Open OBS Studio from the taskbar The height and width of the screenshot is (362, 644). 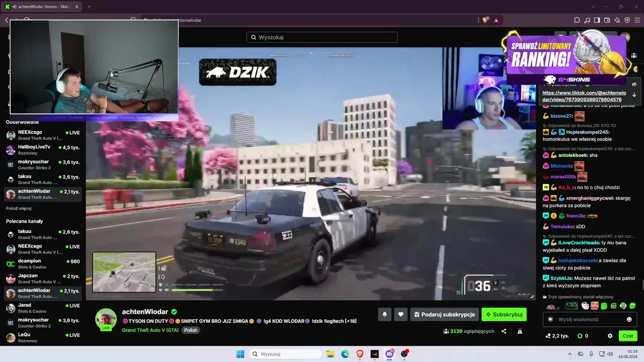[404, 354]
